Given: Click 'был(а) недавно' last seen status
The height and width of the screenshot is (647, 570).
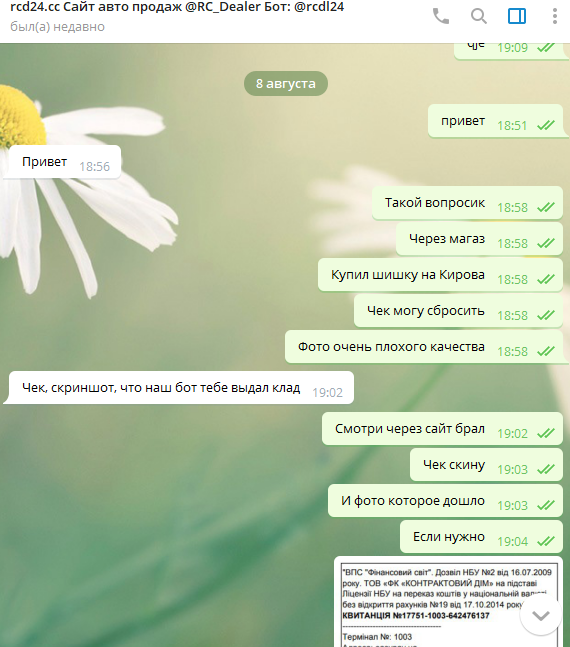Looking at the screenshot, I should 57,27.
